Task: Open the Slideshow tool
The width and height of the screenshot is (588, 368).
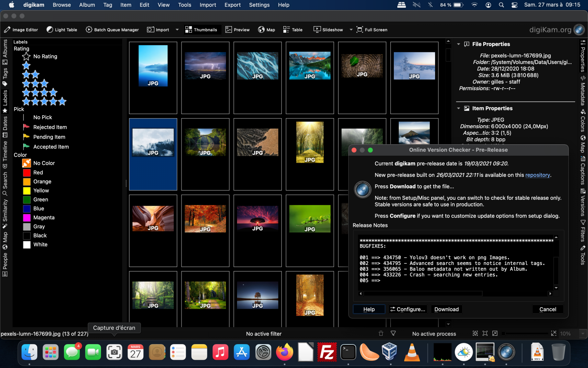Action: coord(327,29)
